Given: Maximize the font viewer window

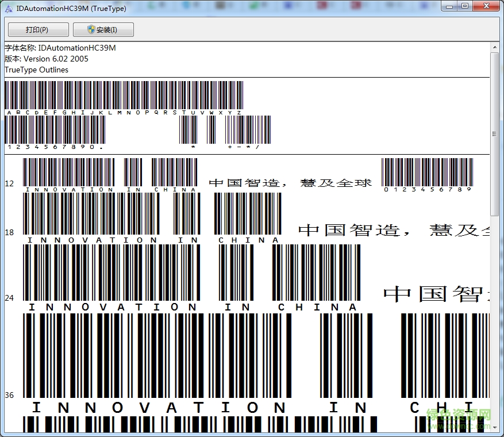Looking at the screenshot, I should click(465, 6).
